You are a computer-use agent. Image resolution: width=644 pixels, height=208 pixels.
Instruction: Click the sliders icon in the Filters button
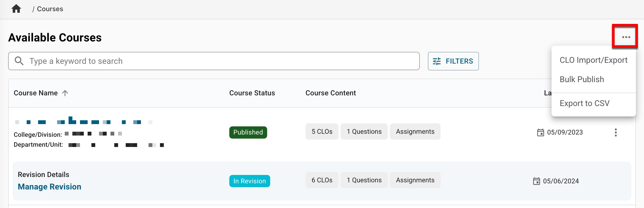[437, 61]
